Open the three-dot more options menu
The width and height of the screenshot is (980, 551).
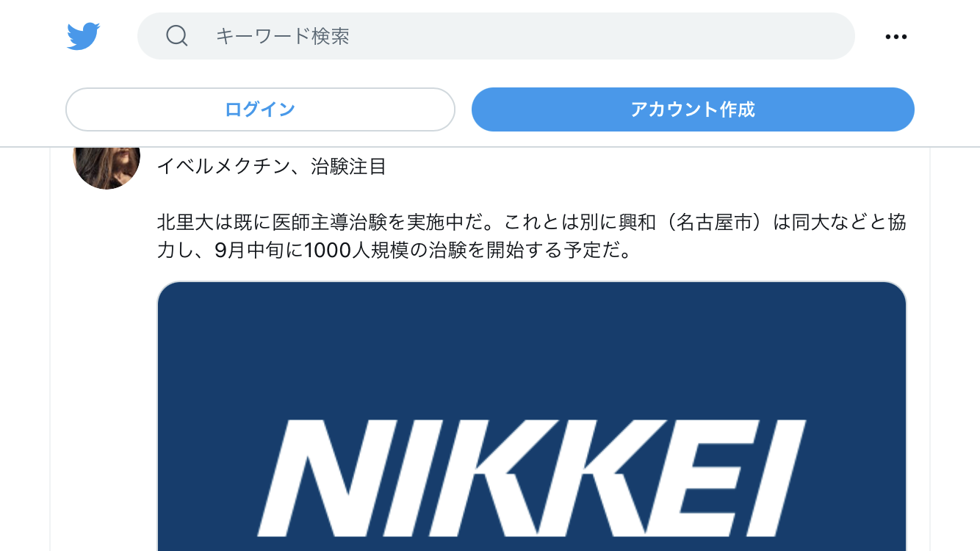pos(896,37)
